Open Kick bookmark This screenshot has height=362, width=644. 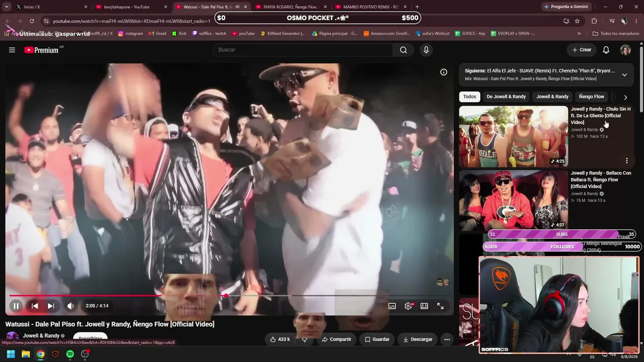click(x=179, y=34)
